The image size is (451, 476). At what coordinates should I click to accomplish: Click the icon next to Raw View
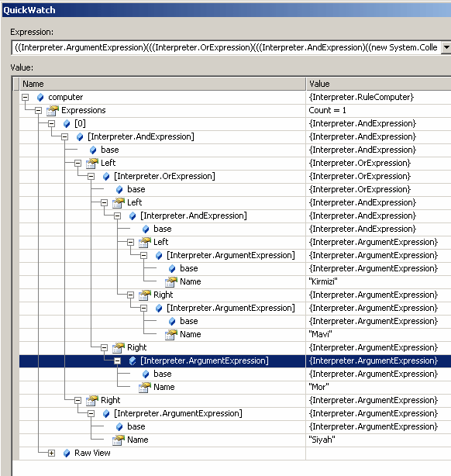67,454
